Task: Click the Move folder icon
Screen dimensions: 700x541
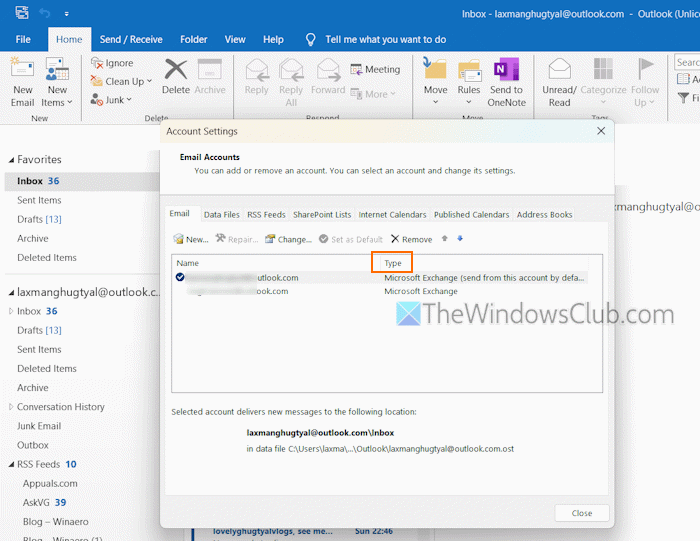Action: point(435,69)
